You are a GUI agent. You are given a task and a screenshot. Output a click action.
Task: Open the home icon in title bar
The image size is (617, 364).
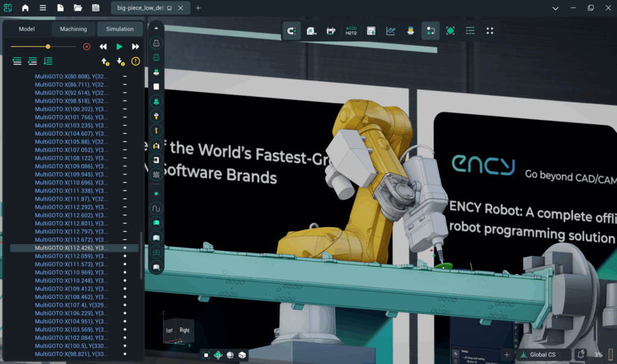25,8
